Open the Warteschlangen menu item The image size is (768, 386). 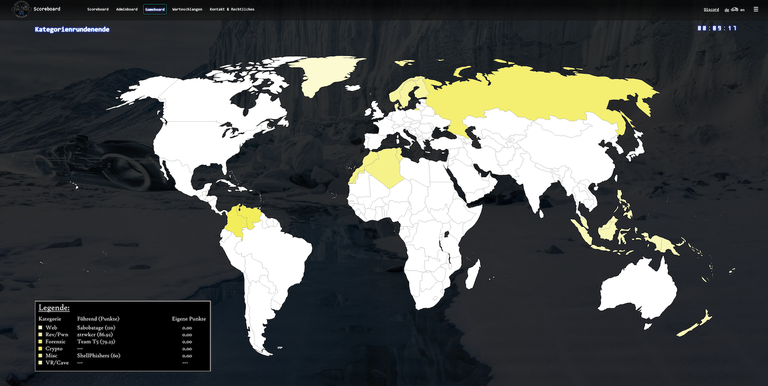(x=187, y=9)
